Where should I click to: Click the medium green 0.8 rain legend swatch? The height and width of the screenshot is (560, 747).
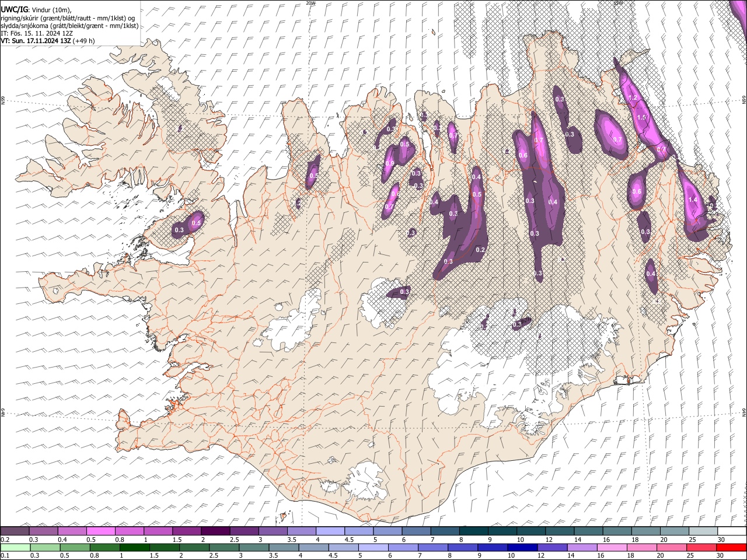(x=105, y=548)
